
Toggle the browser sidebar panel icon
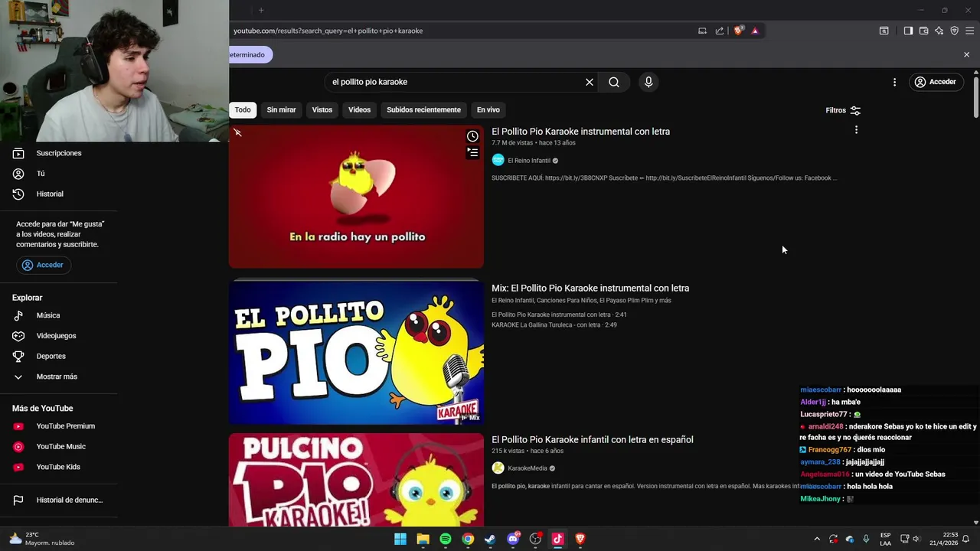908,31
